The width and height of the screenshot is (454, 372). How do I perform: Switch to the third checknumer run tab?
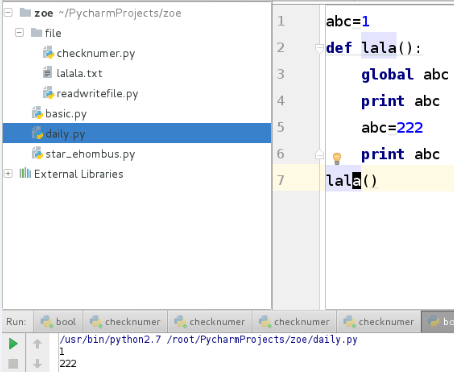click(294, 322)
